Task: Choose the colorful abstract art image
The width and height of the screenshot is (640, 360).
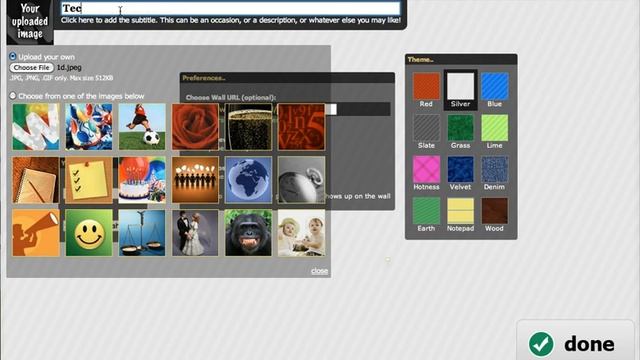Action: click(x=89, y=127)
